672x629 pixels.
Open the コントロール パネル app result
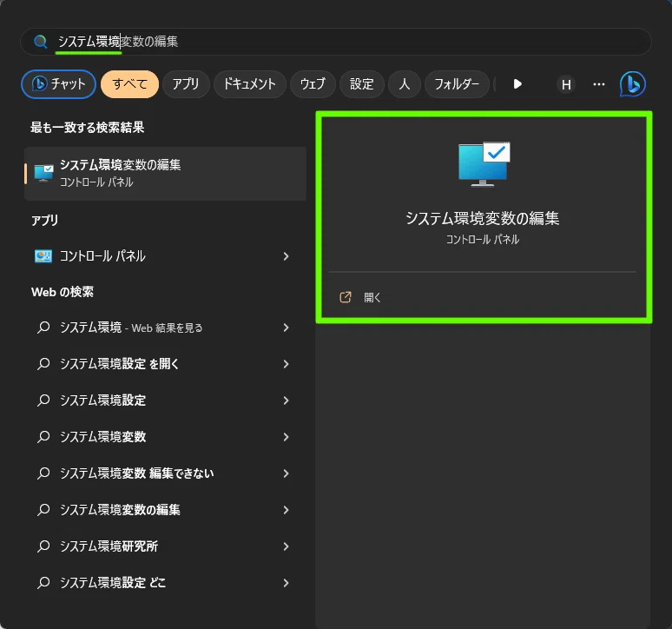(165, 256)
